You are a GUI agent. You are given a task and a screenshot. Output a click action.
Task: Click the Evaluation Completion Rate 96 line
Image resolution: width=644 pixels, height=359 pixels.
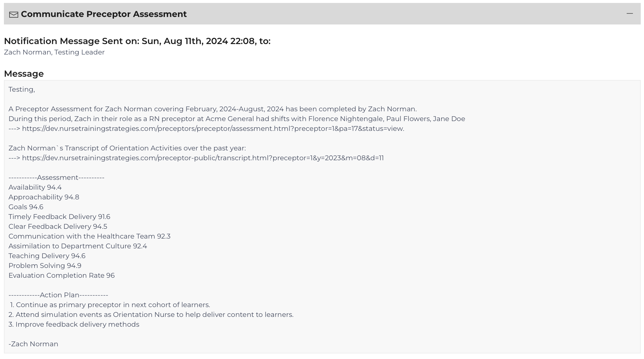pos(61,275)
